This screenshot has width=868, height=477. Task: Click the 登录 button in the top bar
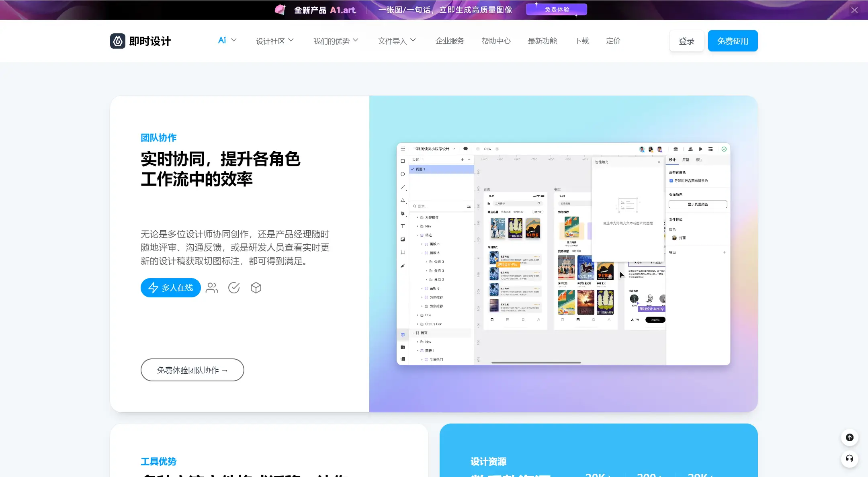686,41
